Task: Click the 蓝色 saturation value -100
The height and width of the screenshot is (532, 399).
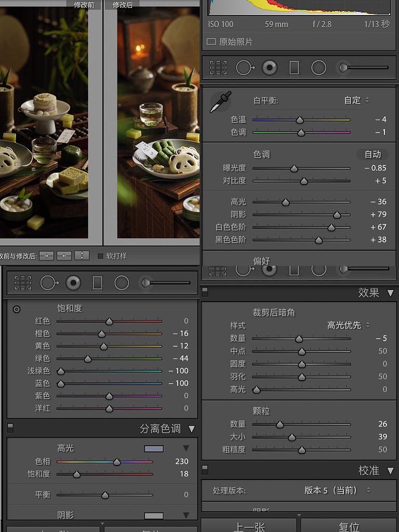Action: pyautogui.click(x=178, y=383)
